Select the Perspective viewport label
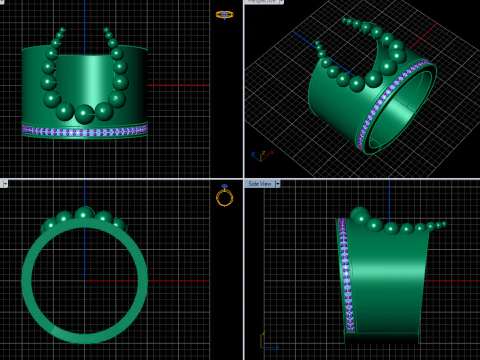Image resolution: width=480 pixels, height=360 pixels. coord(262,2)
